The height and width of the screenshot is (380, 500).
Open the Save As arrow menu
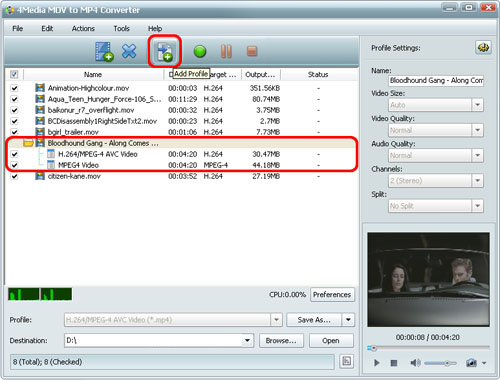[348, 320]
